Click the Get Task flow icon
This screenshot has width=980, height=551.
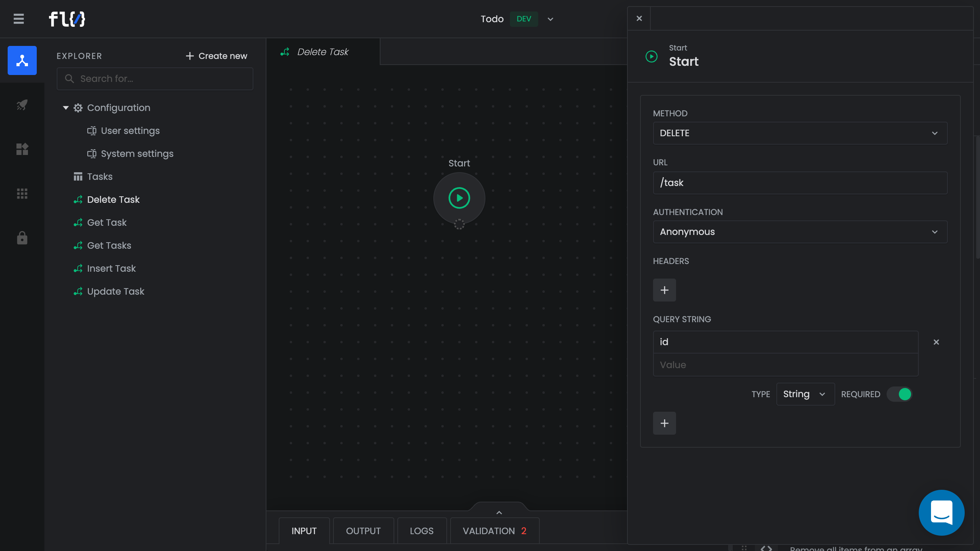pos(78,223)
